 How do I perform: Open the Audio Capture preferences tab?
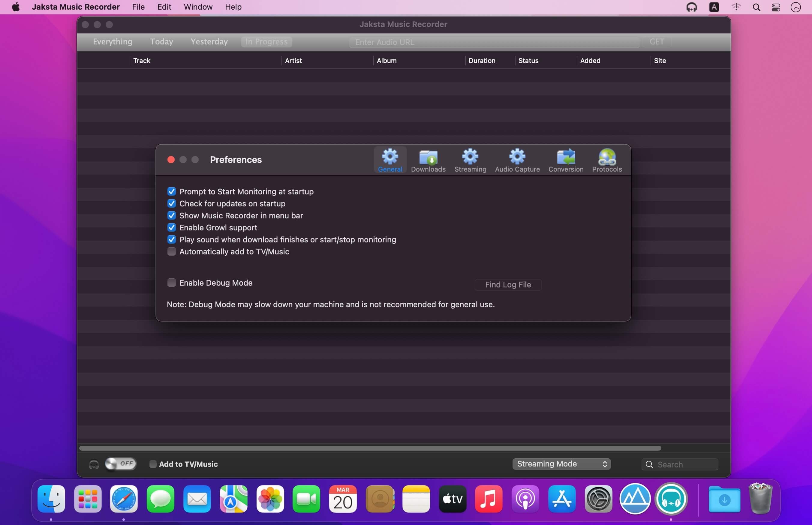click(517, 159)
